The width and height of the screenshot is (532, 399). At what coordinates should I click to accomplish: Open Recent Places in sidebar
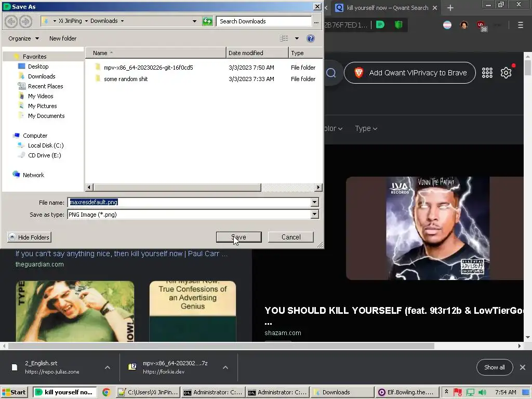(46, 86)
